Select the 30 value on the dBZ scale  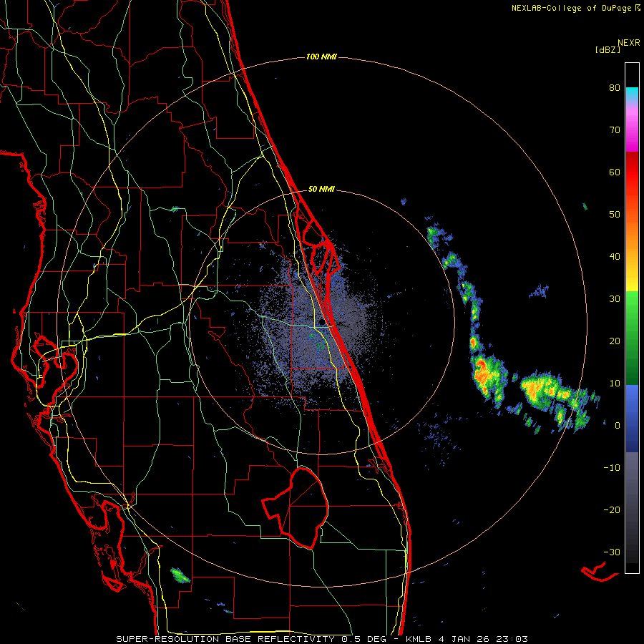615,299
